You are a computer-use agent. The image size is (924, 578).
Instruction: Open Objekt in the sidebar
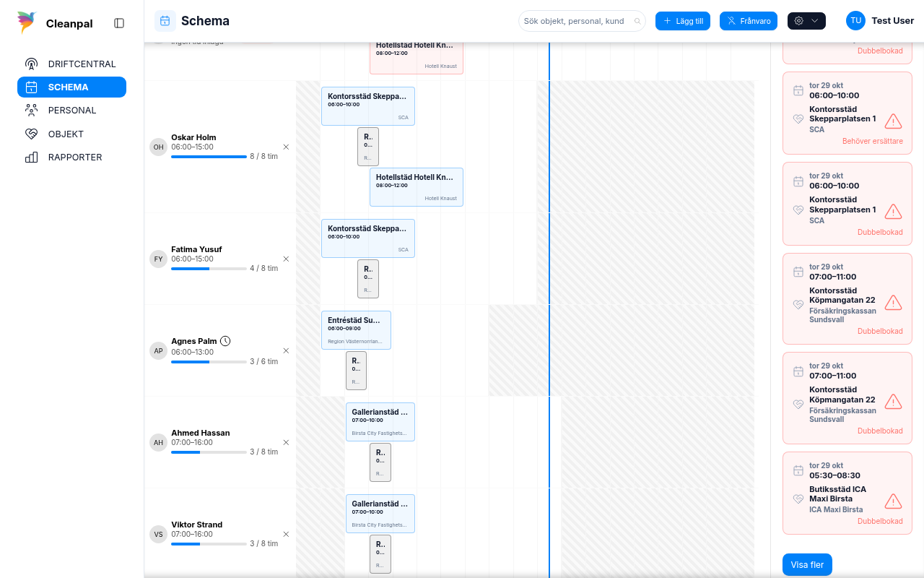tap(71, 134)
